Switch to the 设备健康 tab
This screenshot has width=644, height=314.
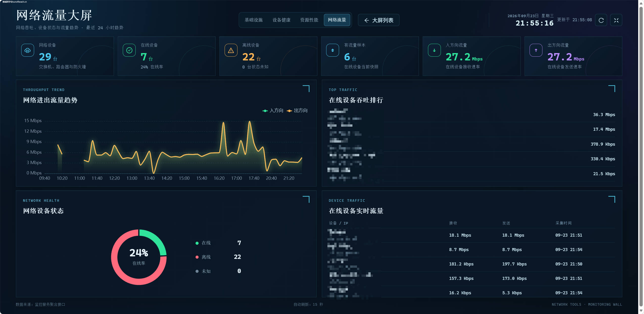click(x=281, y=20)
